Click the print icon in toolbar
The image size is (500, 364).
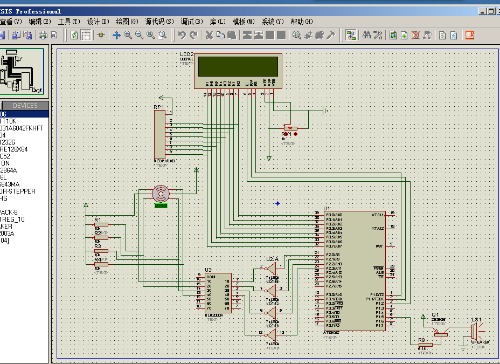tap(43, 35)
